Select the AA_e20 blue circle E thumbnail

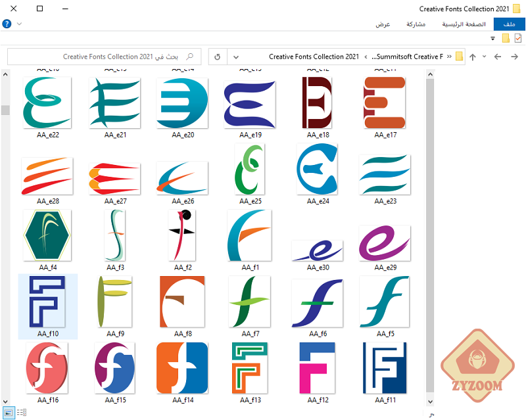pyautogui.click(x=182, y=103)
